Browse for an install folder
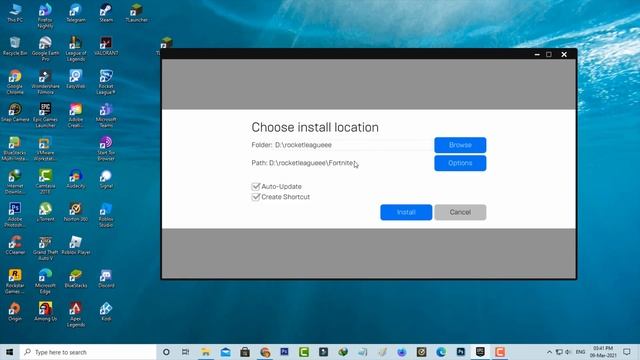This screenshot has height=360, width=640. pyautogui.click(x=460, y=145)
